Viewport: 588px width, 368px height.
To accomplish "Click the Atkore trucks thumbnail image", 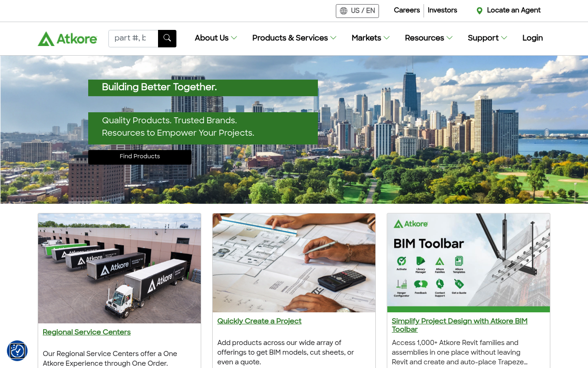I will (119, 268).
